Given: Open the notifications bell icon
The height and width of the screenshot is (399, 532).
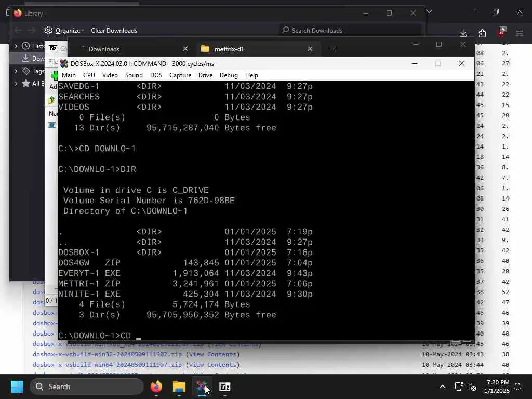Looking at the screenshot, I should tap(518, 387).
